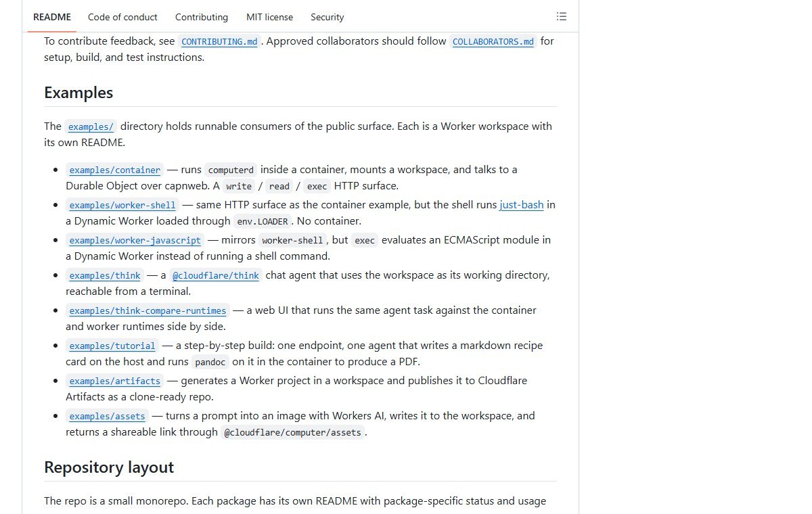Click the read inline code

pos(279,186)
